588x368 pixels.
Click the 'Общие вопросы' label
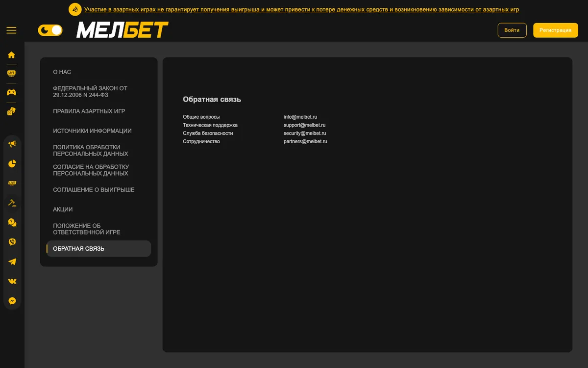[x=201, y=117]
